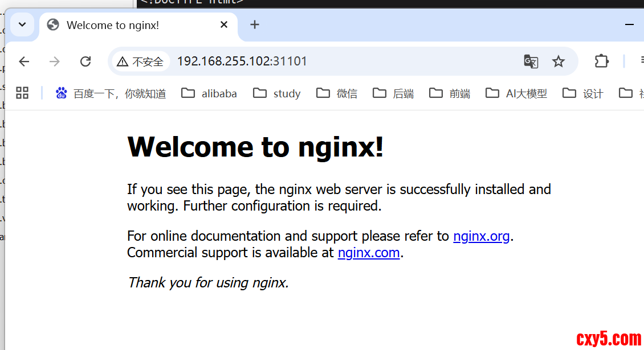Screen dimensions: 644x350
Task: Open the apps grid in bookmarks bar
Action: (x=22, y=93)
